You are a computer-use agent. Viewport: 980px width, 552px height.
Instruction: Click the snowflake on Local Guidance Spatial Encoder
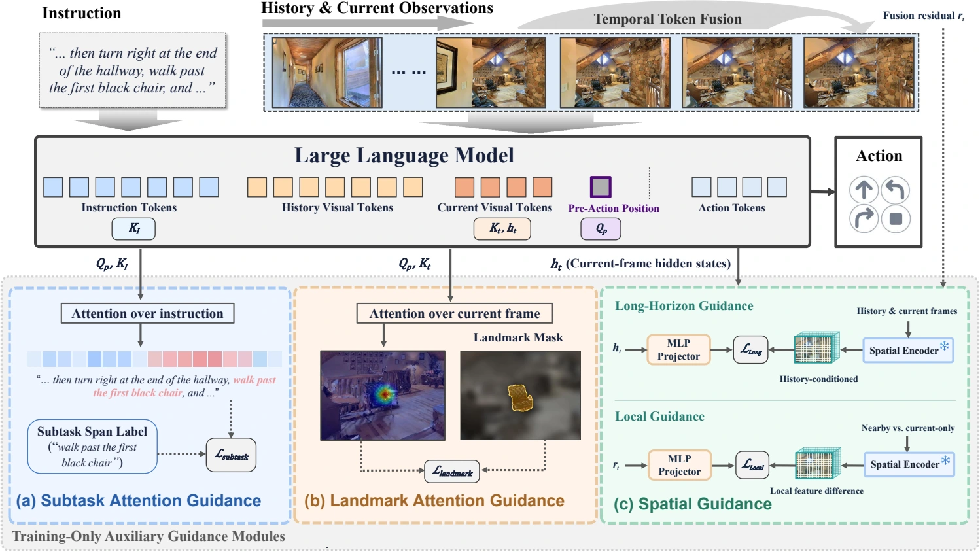tap(945, 460)
